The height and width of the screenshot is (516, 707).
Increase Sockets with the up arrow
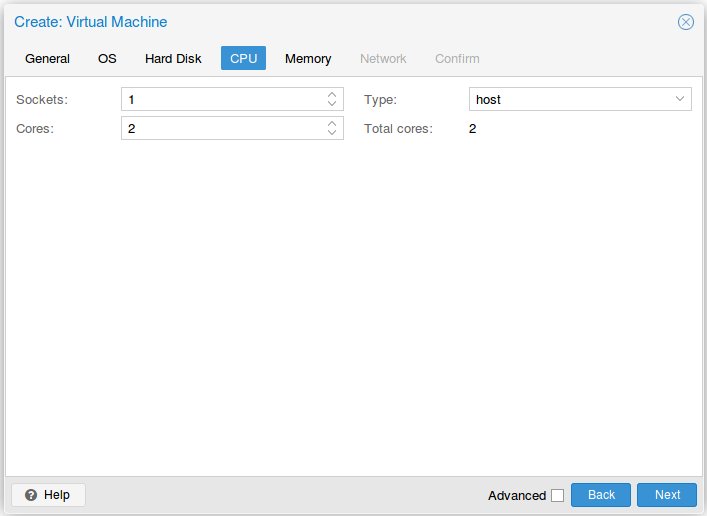pyautogui.click(x=332, y=95)
